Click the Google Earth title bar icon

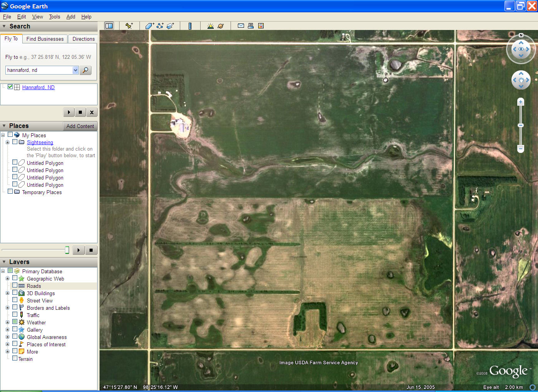(x=5, y=6)
